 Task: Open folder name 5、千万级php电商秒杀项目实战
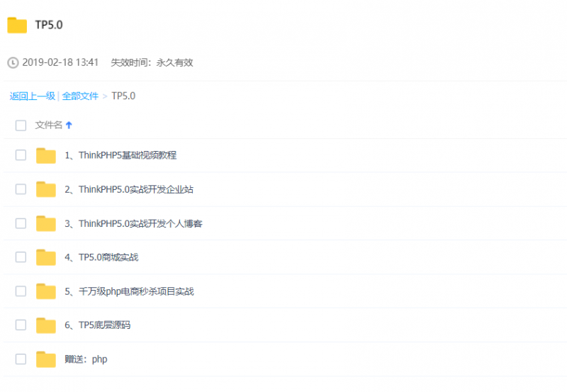(x=129, y=291)
